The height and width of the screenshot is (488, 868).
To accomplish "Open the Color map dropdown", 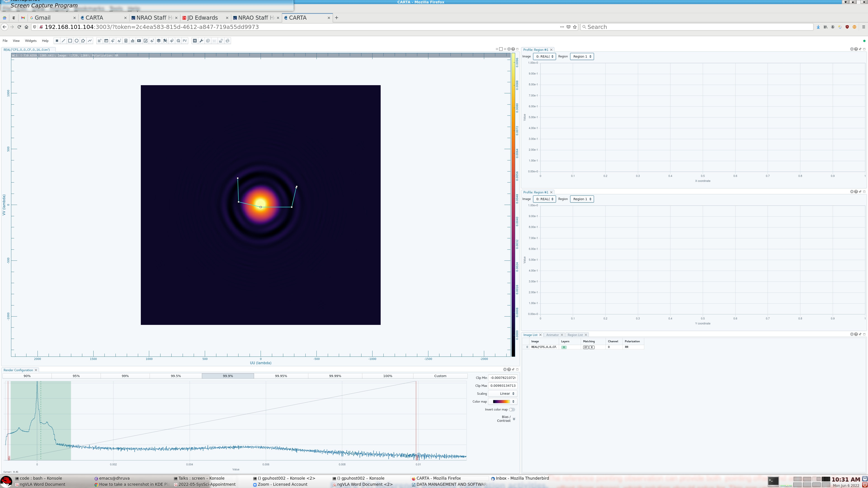I will (503, 401).
